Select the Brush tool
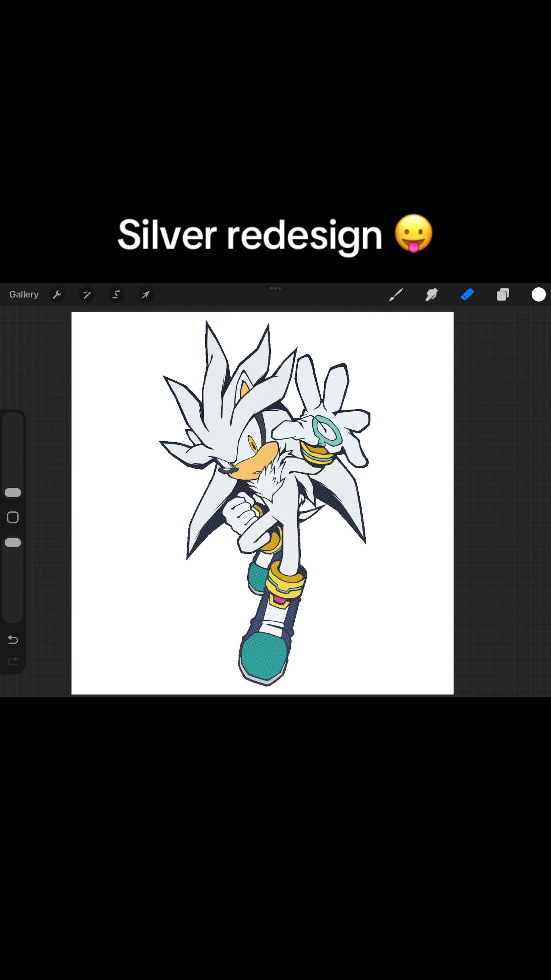Screen dimensions: 551x980 395,294
